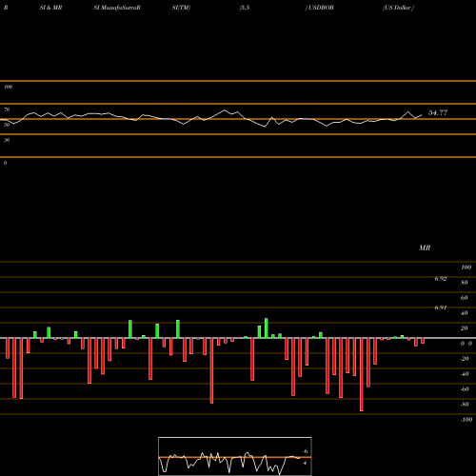Click the 6.91 price label
476x476 pixels.
[x=441, y=307]
